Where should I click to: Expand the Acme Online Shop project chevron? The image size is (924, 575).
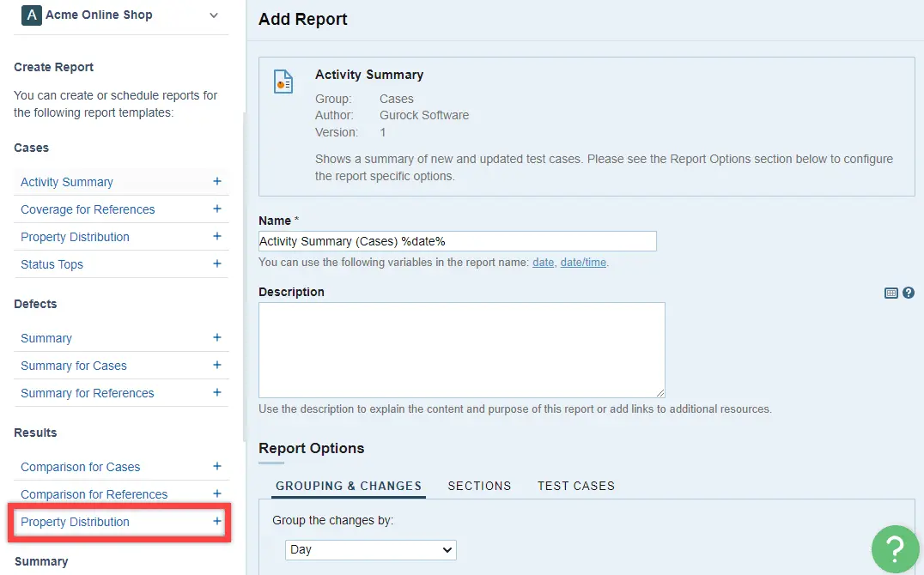(214, 15)
